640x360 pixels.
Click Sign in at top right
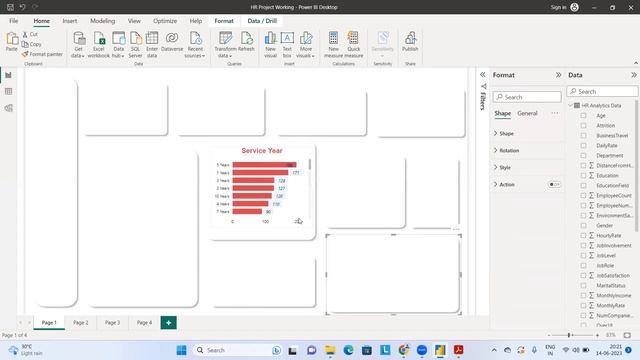tap(558, 7)
